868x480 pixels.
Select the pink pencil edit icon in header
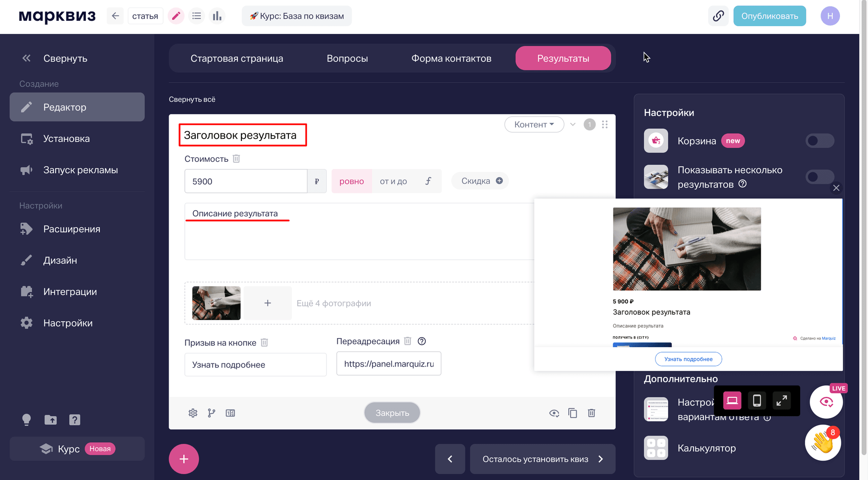click(176, 16)
